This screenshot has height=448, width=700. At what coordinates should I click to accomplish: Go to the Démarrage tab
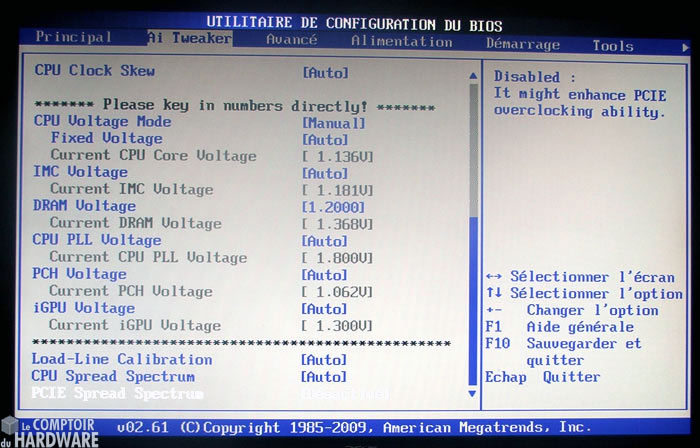523,44
